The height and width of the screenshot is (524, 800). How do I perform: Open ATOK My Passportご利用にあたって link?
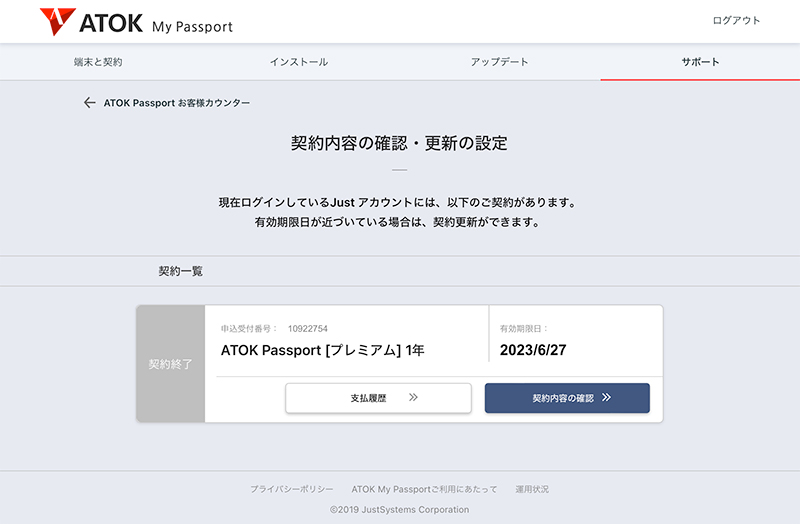pos(424,489)
